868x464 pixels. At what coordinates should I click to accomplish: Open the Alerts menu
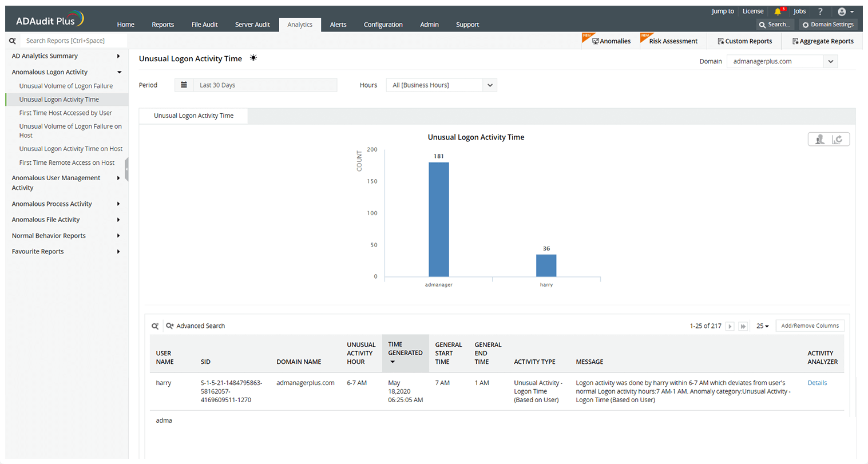coord(338,25)
